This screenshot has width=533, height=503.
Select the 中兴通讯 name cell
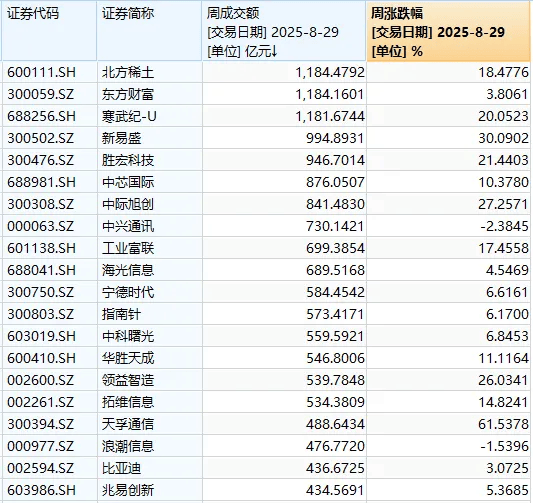150,226
